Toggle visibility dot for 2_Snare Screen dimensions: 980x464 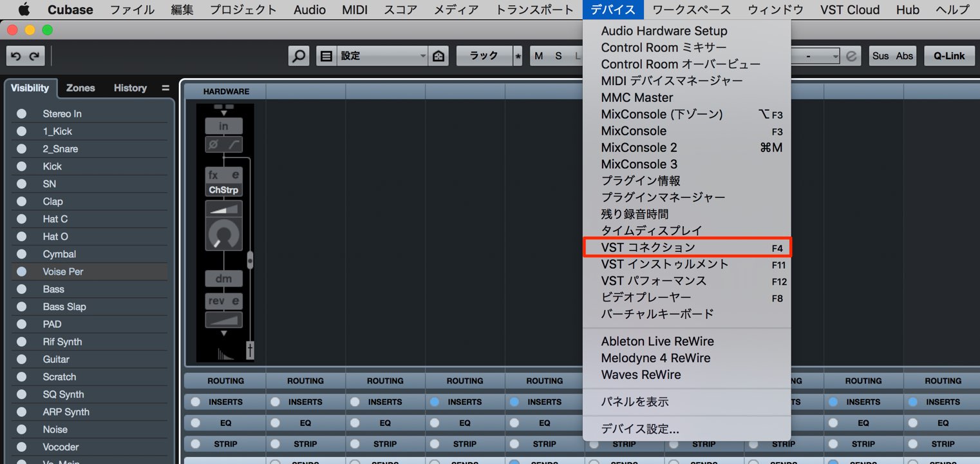(22, 148)
